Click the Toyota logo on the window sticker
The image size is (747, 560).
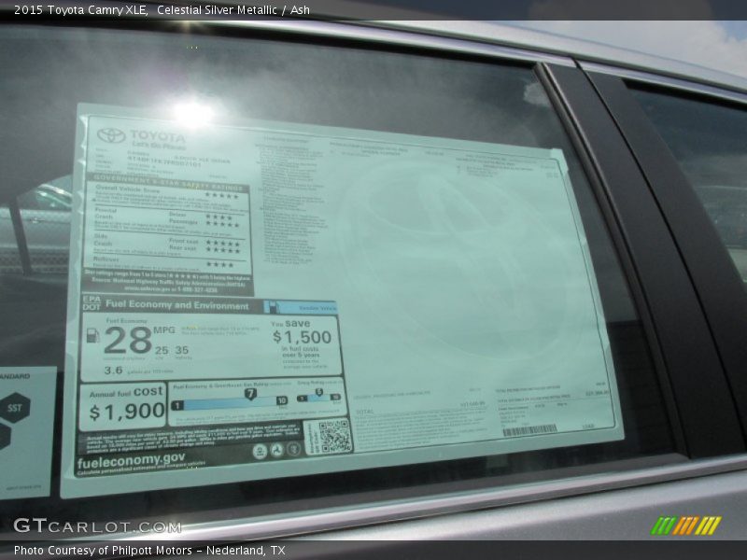111,135
